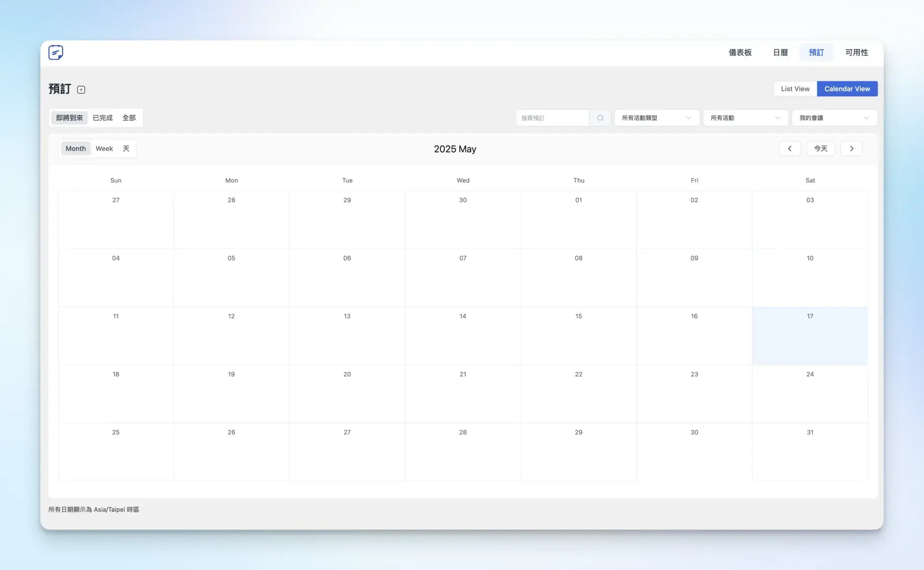The width and height of the screenshot is (924, 570).
Task: Open the 所有活動 dropdown
Action: coord(745,118)
